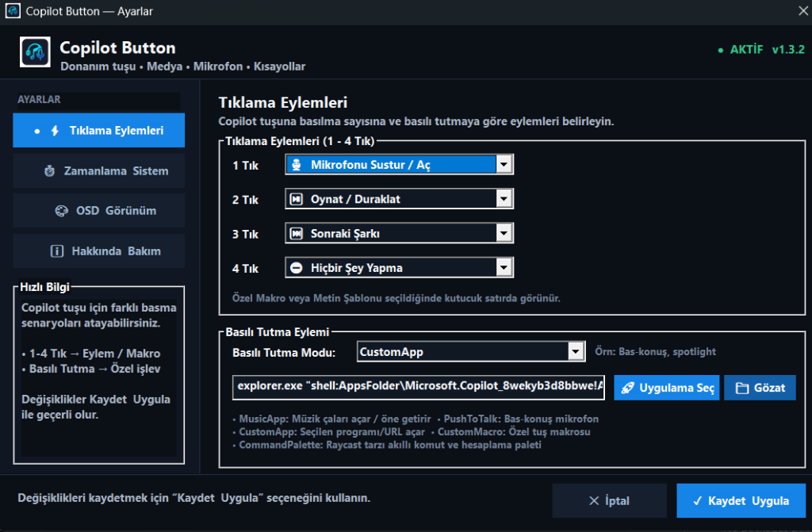Click the "CommandPalette: Raycast tarzı" help line
812x532 pixels.
coord(387,445)
